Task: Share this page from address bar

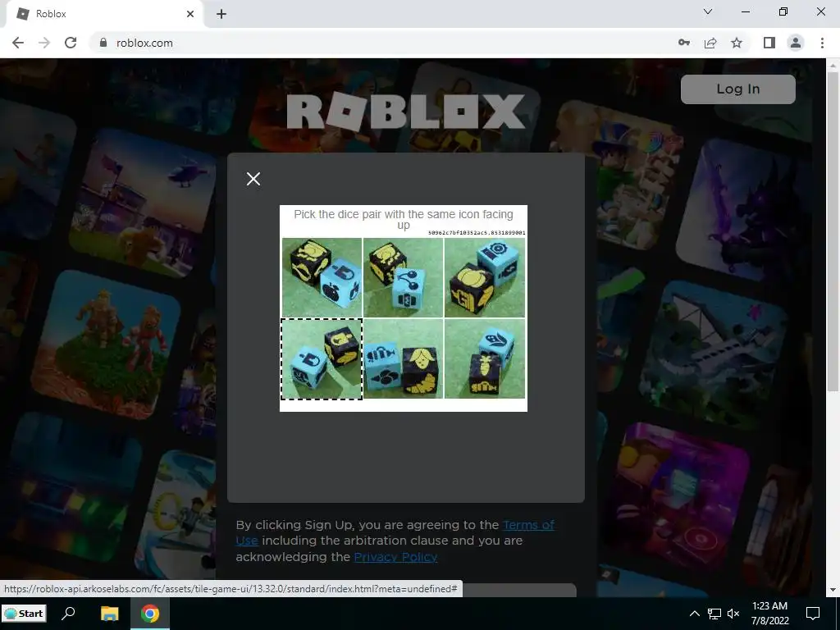Action: click(x=710, y=43)
